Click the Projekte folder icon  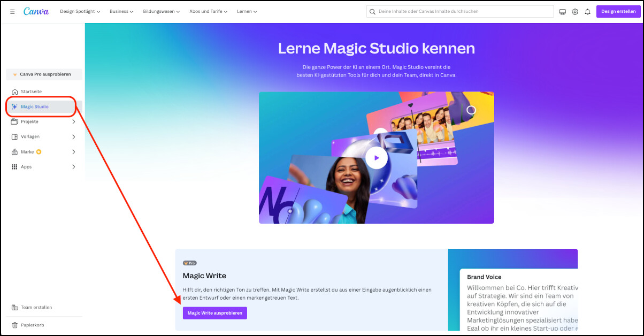point(14,121)
